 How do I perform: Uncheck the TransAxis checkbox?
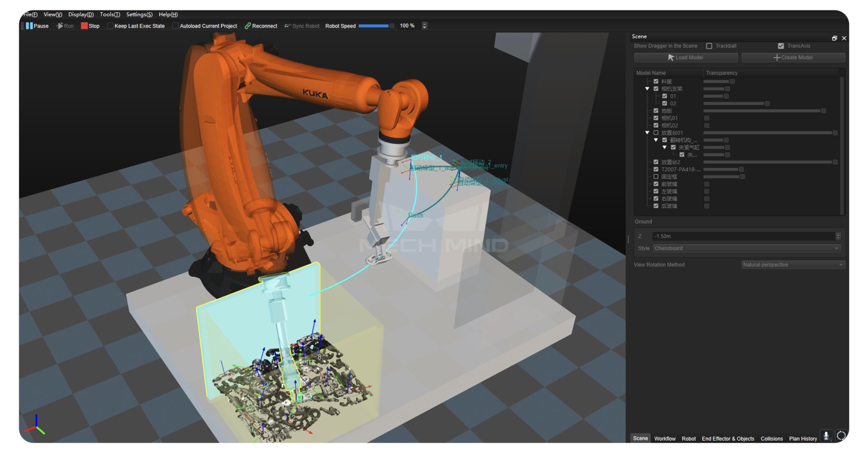pos(781,46)
